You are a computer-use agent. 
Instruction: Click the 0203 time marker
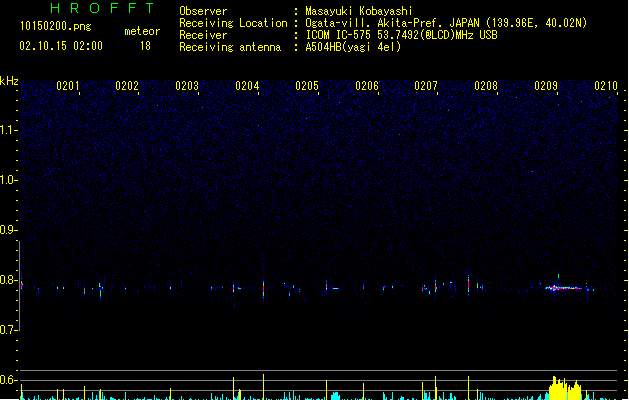(x=187, y=86)
